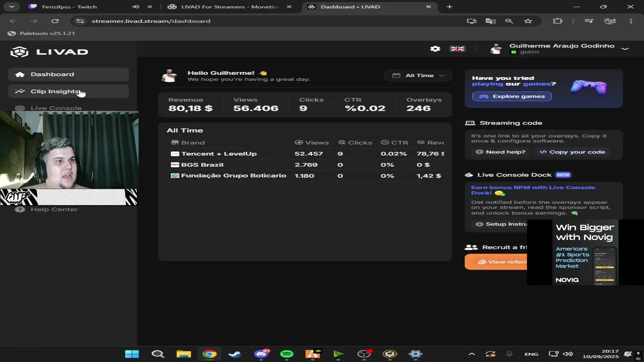
Task: Open a new browser tab
Action: click(x=449, y=7)
